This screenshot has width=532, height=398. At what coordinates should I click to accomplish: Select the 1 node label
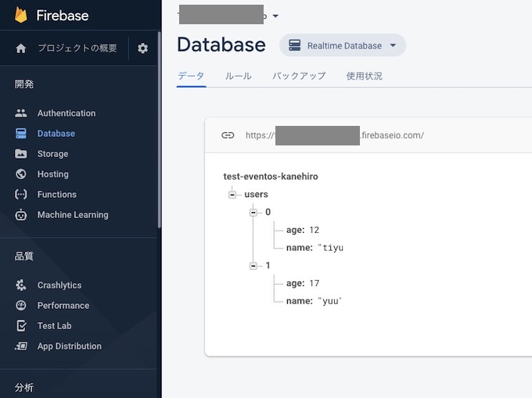tap(268, 265)
